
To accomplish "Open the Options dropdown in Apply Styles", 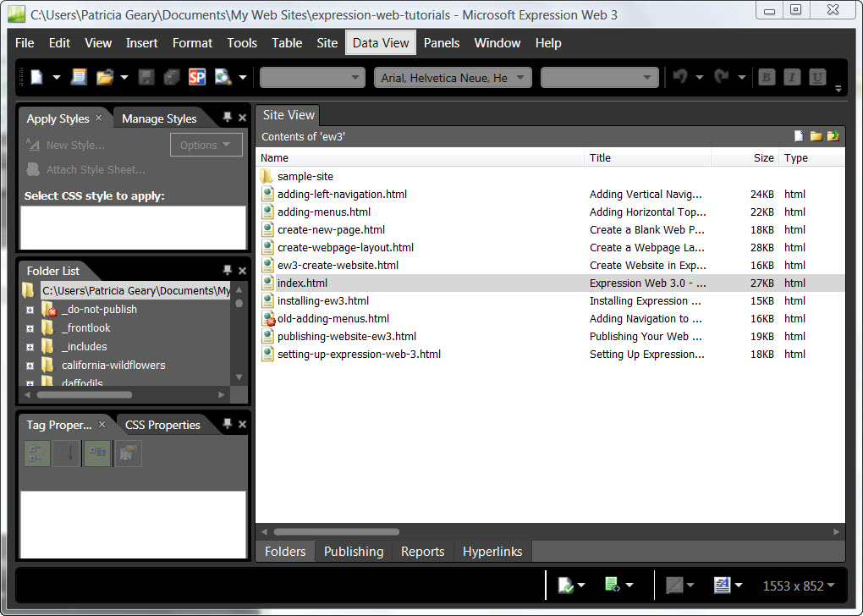I will click(206, 145).
